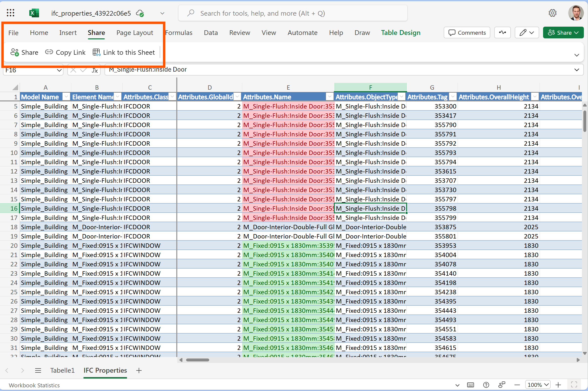Image resolution: width=588 pixels, height=391 pixels.
Task: Click the insert function fx icon
Action: 95,70
